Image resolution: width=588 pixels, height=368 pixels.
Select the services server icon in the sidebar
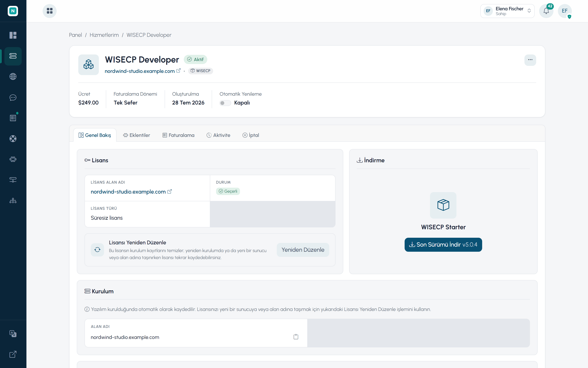13,56
